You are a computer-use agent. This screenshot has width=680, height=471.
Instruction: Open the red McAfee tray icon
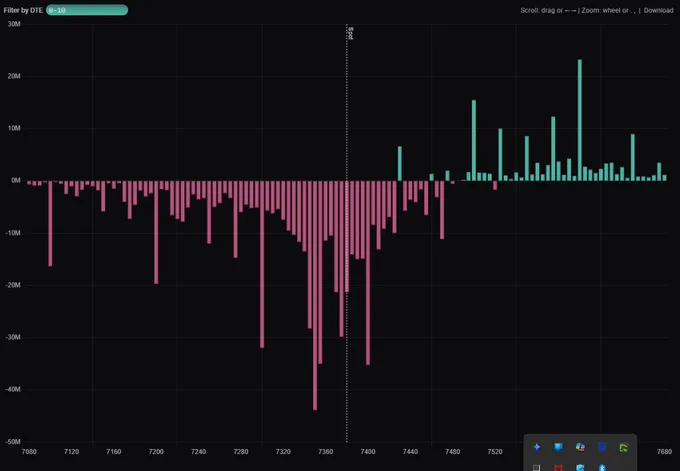tap(558, 468)
